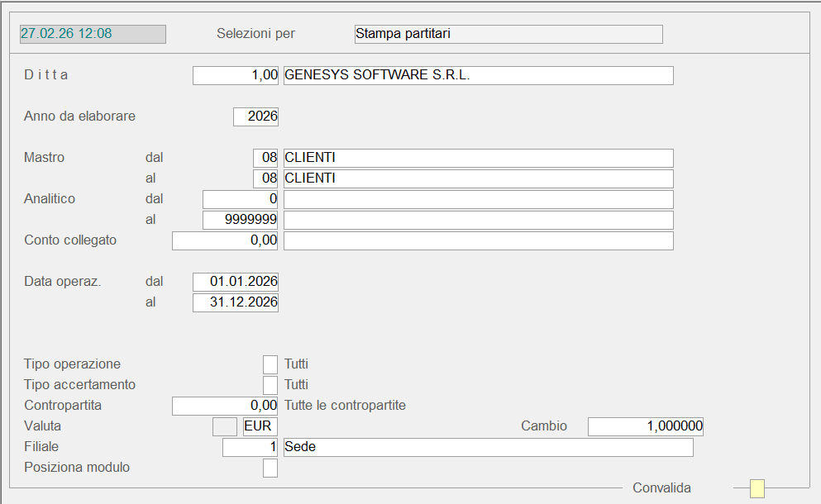
Task: Toggle the Posiziona modulo box
Action: 270,468
